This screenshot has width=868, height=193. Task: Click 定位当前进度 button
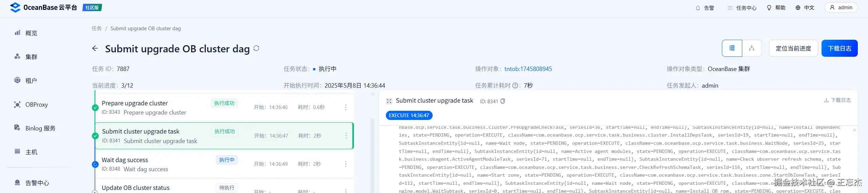click(x=793, y=48)
